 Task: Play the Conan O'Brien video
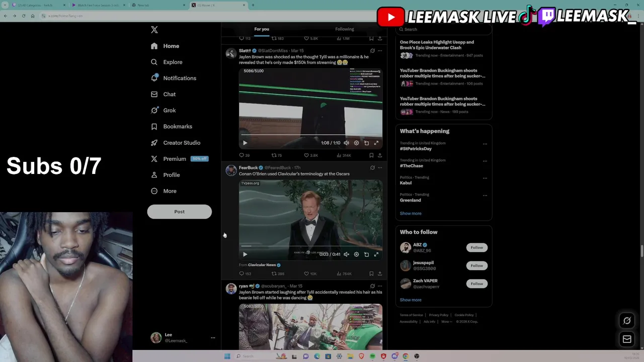tap(245, 254)
